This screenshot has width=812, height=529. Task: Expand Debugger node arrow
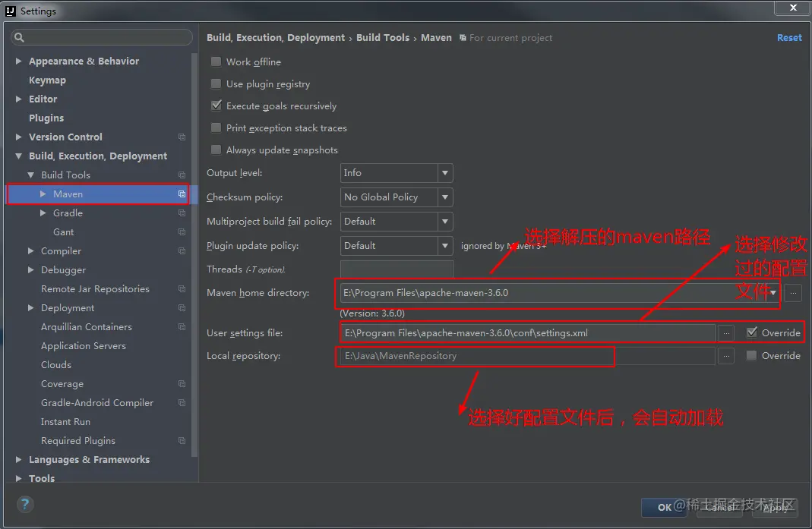(x=31, y=270)
